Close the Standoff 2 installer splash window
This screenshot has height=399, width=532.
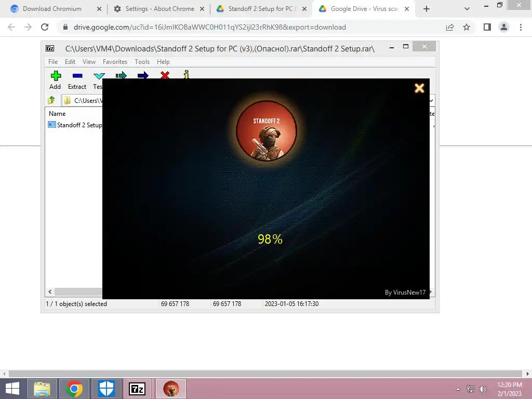pyautogui.click(x=419, y=88)
